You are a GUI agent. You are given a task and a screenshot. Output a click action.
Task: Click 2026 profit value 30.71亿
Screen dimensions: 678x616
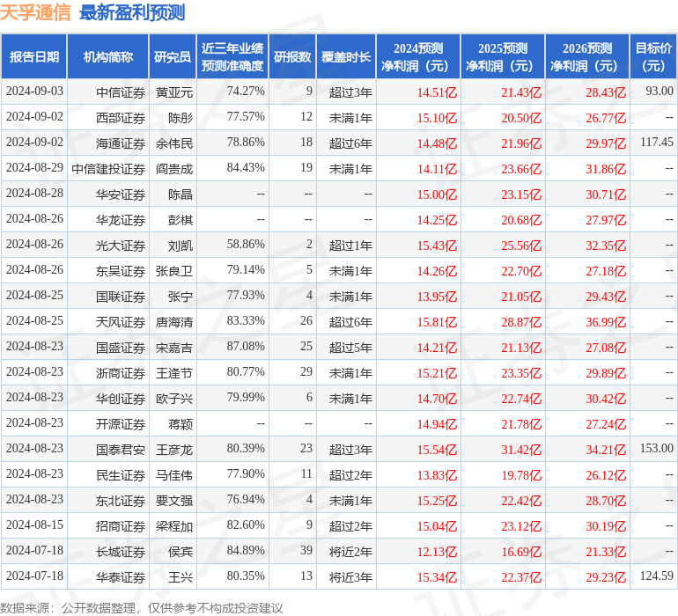[x=606, y=194]
